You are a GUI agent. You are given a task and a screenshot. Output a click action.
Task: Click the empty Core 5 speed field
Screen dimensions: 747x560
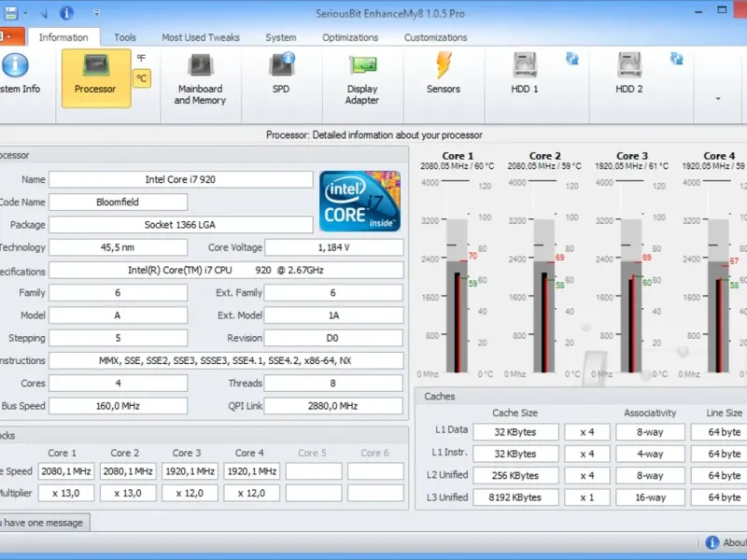[314, 471]
